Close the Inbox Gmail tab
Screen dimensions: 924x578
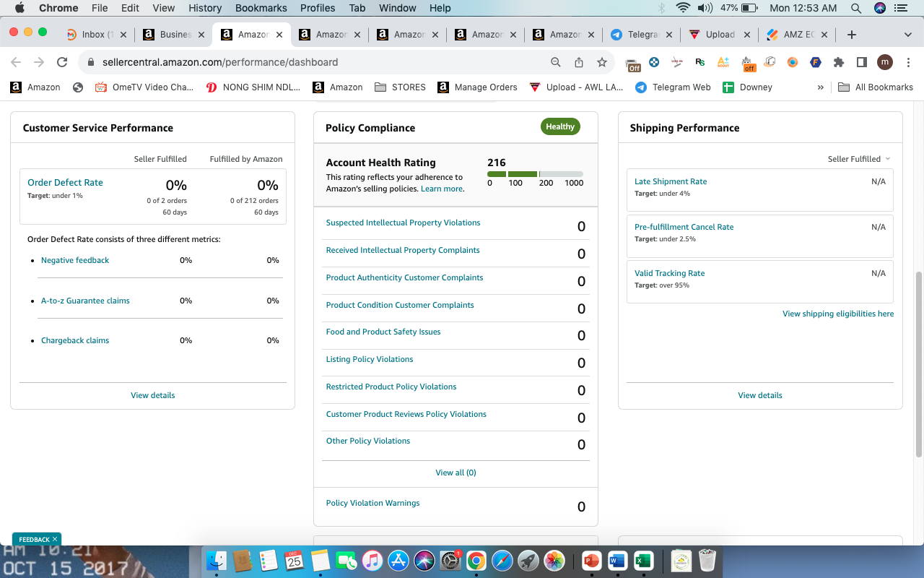(x=123, y=35)
